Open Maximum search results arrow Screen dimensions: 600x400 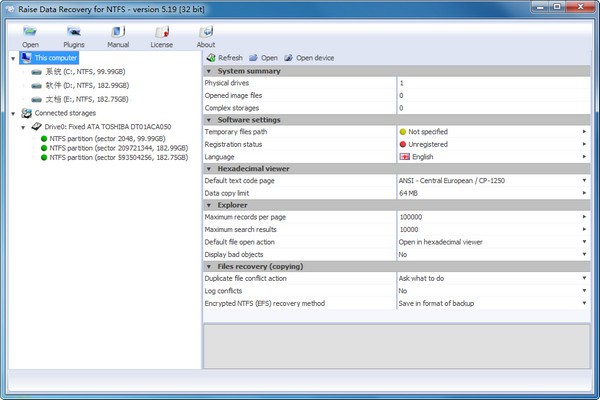pos(584,229)
